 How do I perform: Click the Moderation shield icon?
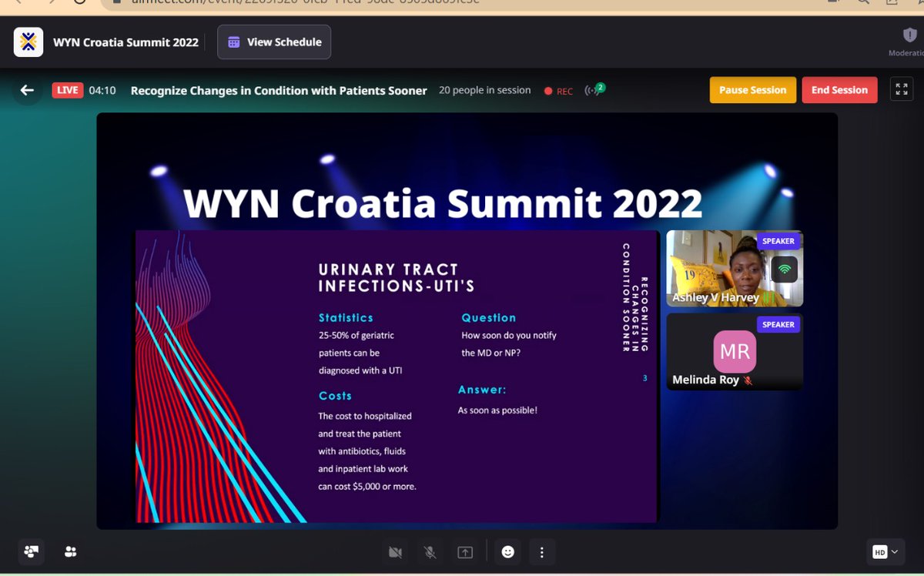tap(909, 35)
